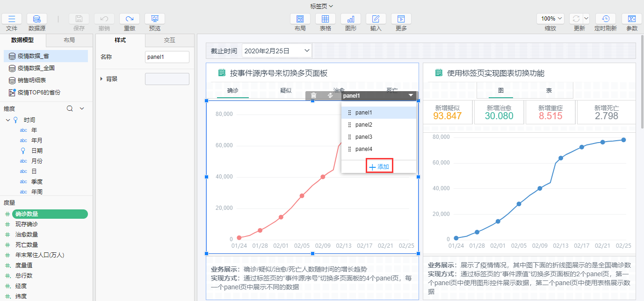Switch to the 交互 tab
The width and height of the screenshot is (644, 301).
point(169,40)
